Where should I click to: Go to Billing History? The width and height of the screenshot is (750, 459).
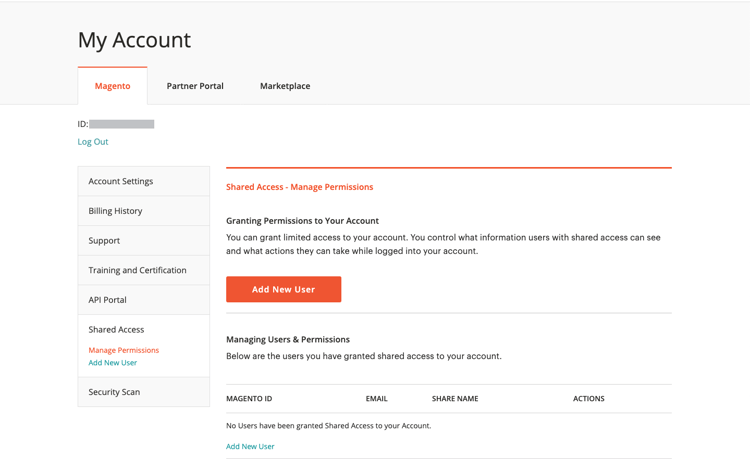click(115, 211)
